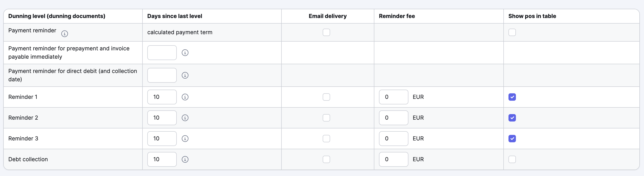
Task: Click the Debt collection reminder fee field
Action: click(394, 159)
